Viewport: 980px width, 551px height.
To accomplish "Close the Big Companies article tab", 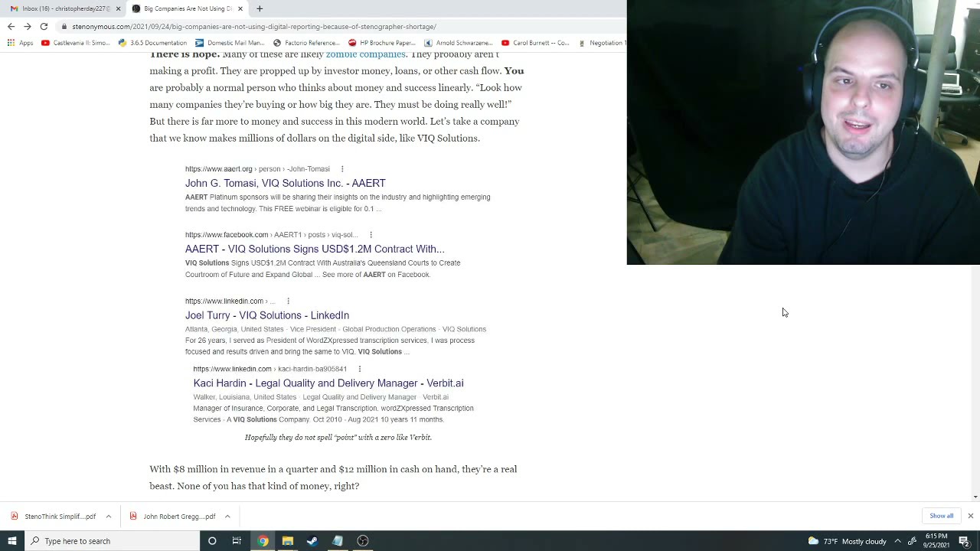I will point(240,8).
